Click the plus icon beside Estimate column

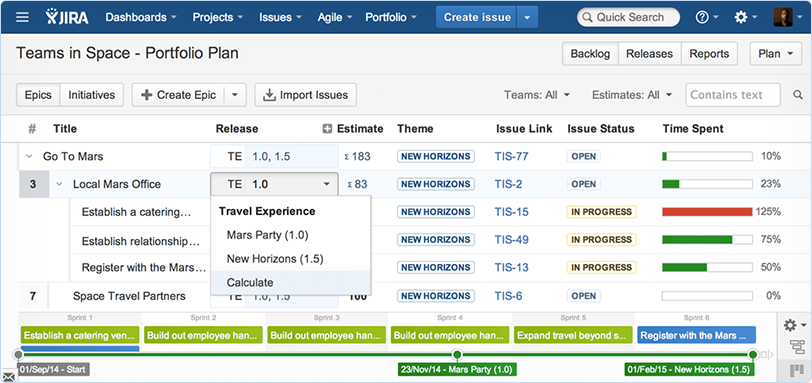[327, 129]
